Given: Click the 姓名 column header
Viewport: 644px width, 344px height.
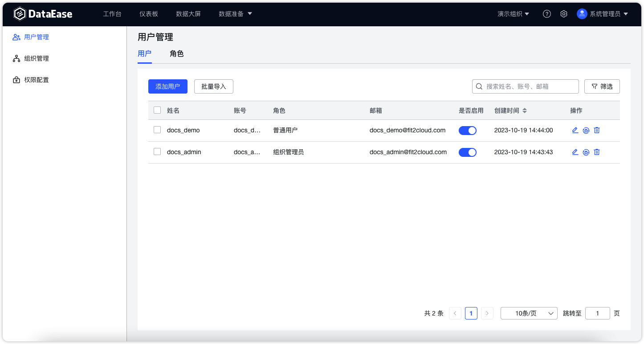Looking at the screenshot, I should [x=173, y=111].
